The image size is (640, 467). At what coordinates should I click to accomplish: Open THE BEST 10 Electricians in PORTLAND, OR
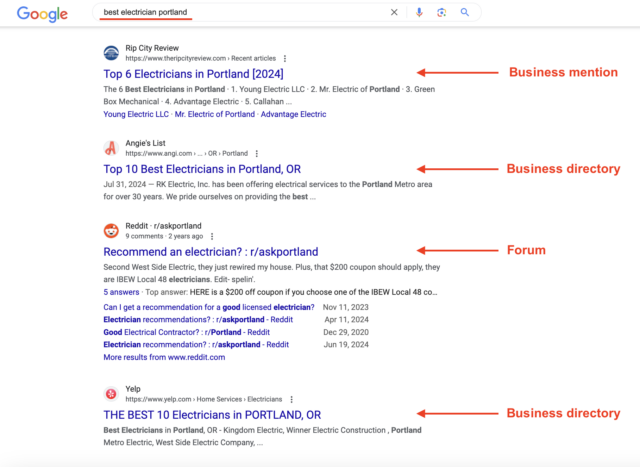click(x=212, y=415)
